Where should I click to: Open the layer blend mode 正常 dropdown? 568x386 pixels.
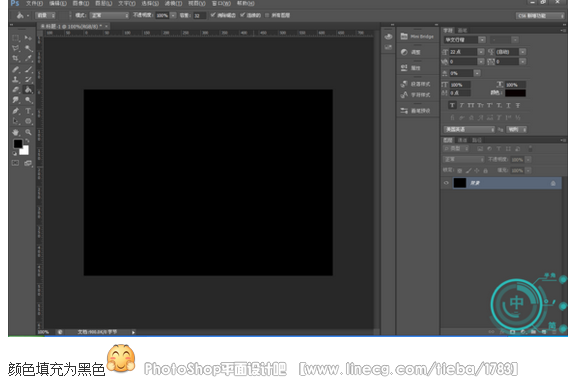click(464, 159)
